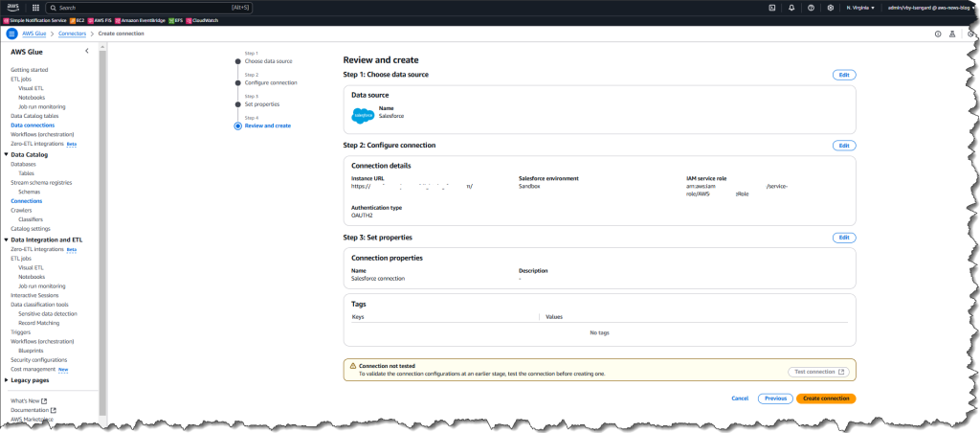Click the info icon below the account menu

click(938, 34)
